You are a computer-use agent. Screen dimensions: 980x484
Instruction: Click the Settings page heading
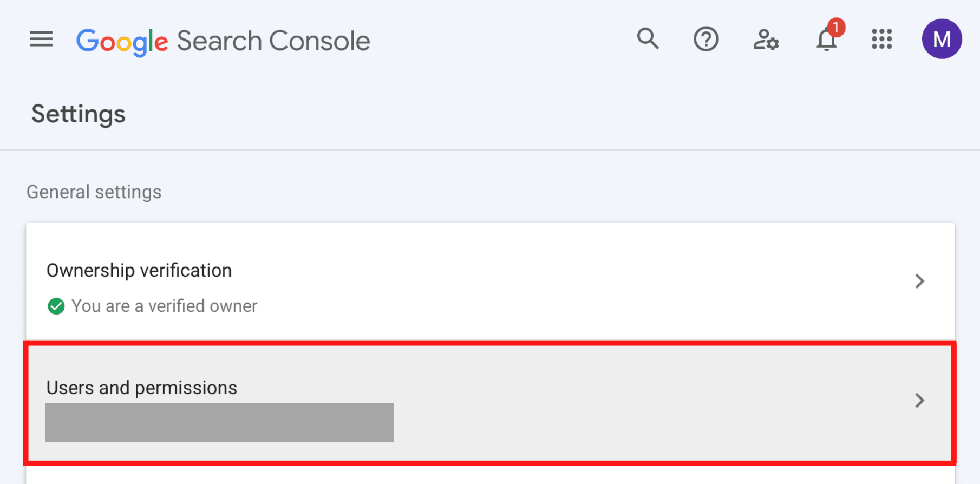[78, 114]
